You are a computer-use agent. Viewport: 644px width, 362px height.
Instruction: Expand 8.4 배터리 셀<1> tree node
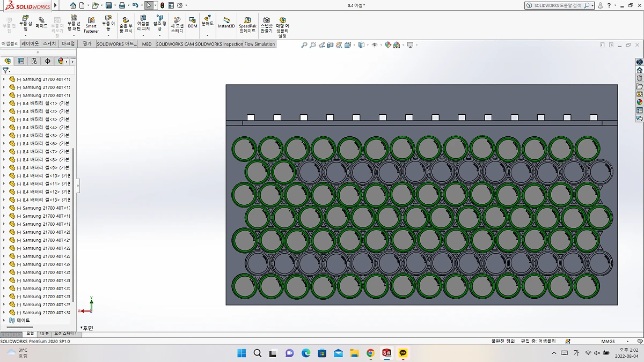[x=4, y=103]
